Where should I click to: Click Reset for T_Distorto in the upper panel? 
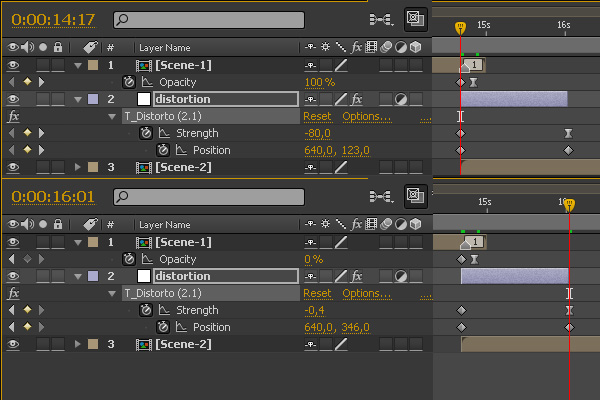(316, 116)
